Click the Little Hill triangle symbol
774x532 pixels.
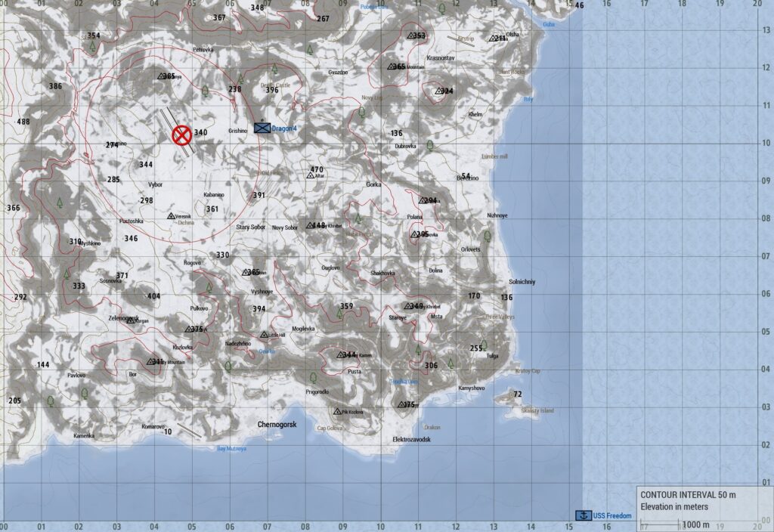(264, 335)
